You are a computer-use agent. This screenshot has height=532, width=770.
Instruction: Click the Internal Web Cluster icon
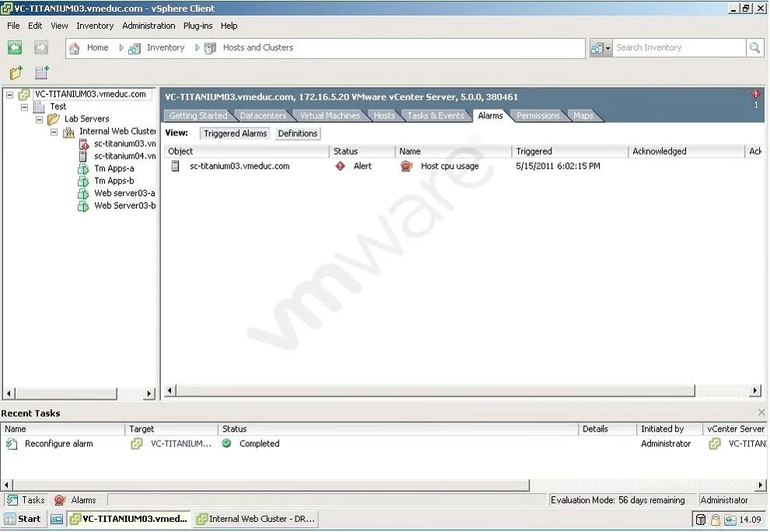tap(68, 131)
